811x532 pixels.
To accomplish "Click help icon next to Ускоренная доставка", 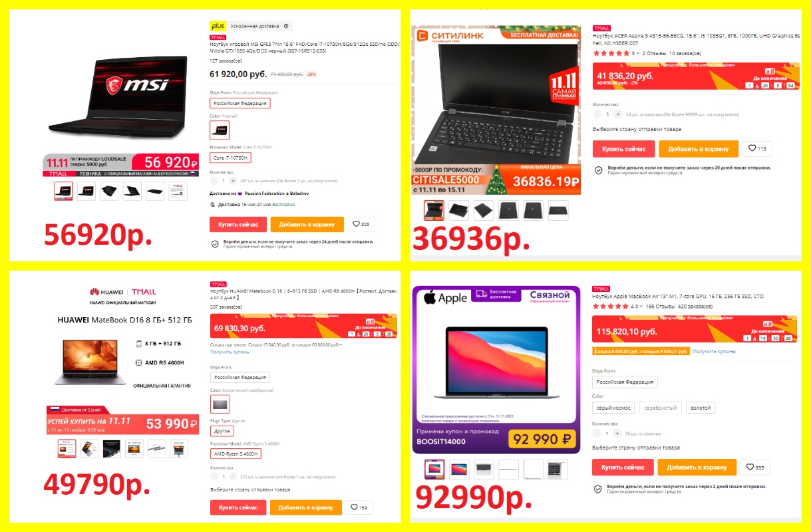I will (286, 27).
